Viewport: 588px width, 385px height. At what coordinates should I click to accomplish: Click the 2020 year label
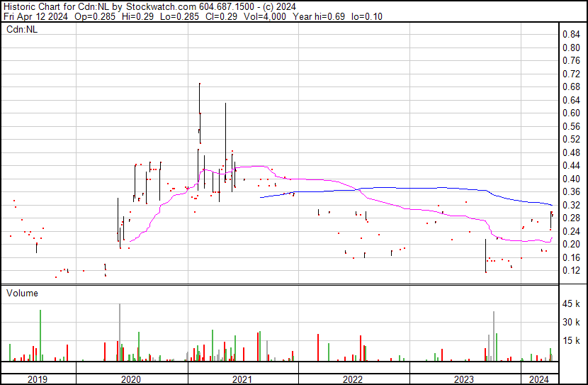[x=131, y=379]
